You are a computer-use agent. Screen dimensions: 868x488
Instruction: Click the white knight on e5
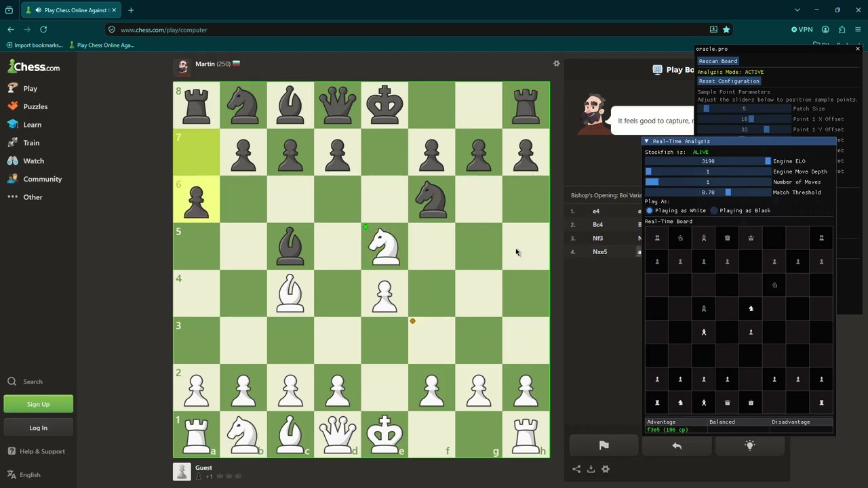(x=384, y=246)
